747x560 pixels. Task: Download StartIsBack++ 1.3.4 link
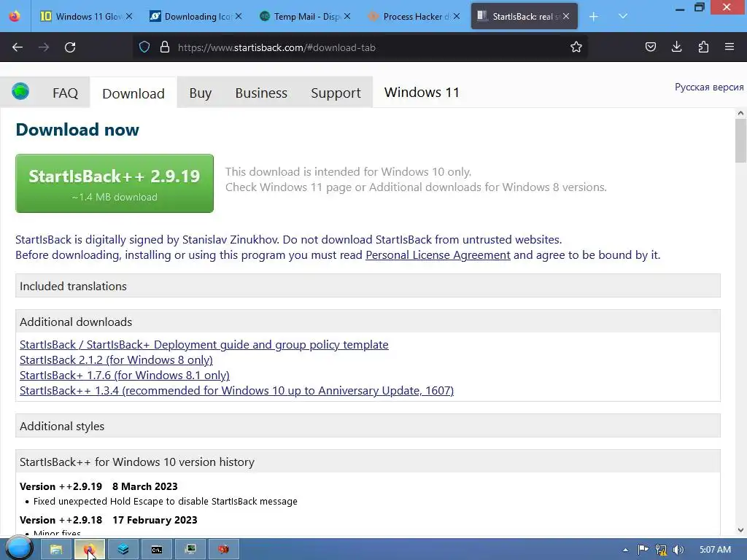pyautogui.click(x=237, y=391)
